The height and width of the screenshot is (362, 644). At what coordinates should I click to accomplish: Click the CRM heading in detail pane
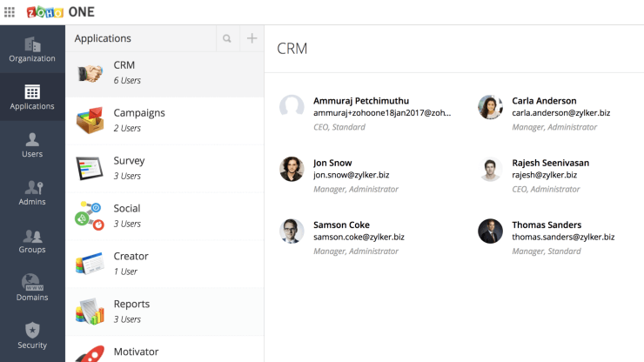pyautogui.click(x=292, y=49)
